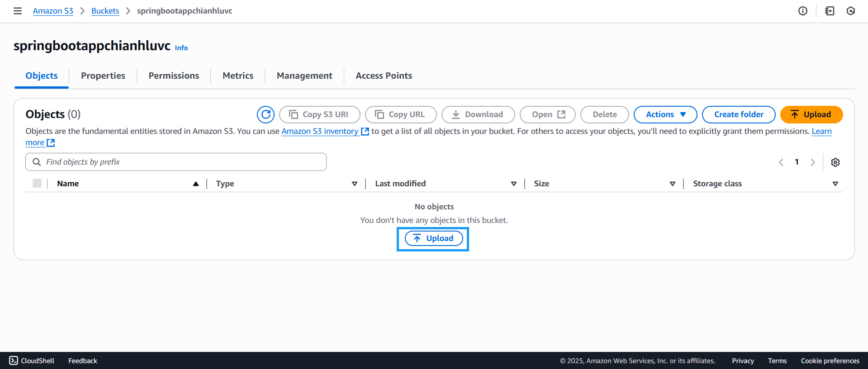Click the info circle icon in the header
Image resolution: width=868 pixels, height=369 pixels.
(803, 11)
